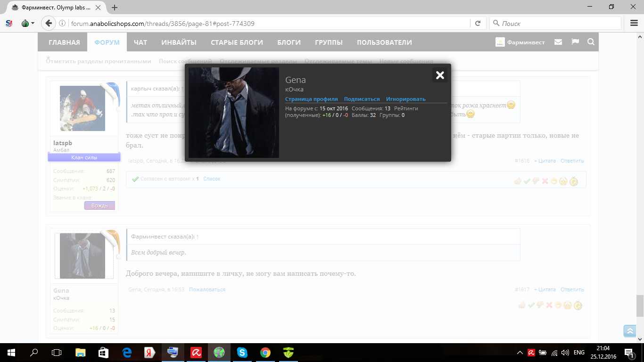644x362 pixels.
Task: Launch Chrome from the taskbar
Action: pos(265,352)
